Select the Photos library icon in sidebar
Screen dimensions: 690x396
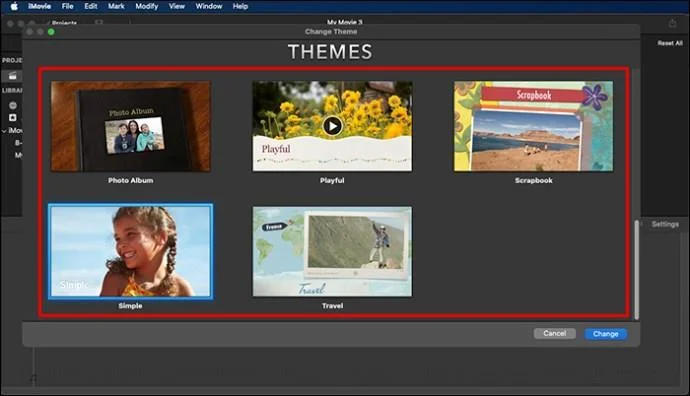click(13, 105)
